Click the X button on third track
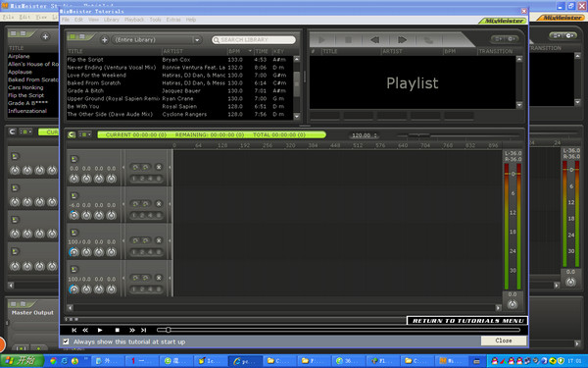Image resolution: width=588 pixels, height=368 pixels. point(159,240)
